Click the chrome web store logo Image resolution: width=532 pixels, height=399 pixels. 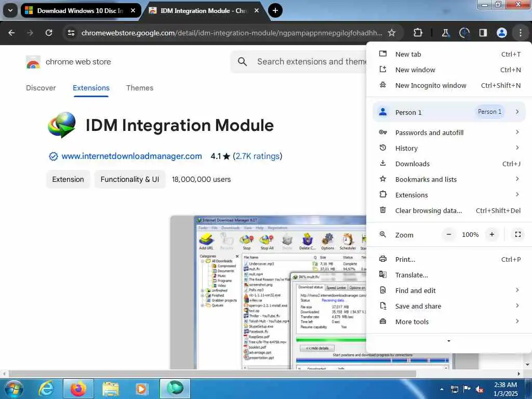click(68, 62)
